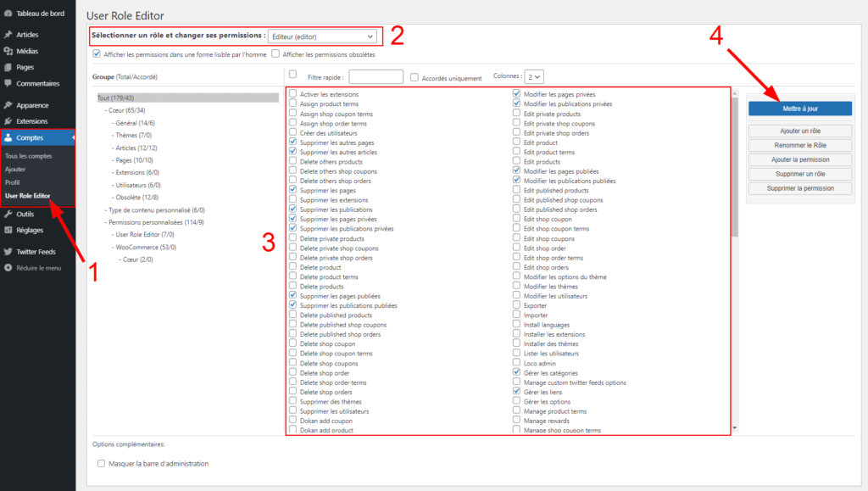This screenshot has width=868, height=491.
Task: Enable the 'Activer les extensions' checkbox
Action: tap(292, 94)
